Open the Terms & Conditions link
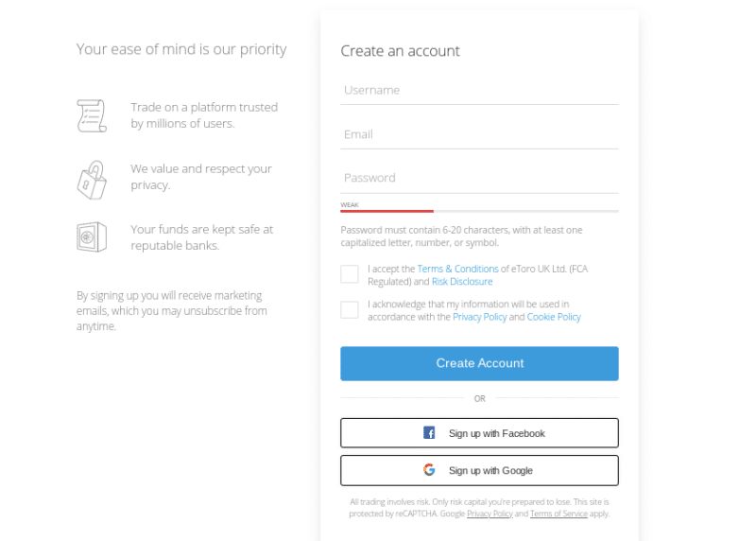 click(x=457, y=269)
